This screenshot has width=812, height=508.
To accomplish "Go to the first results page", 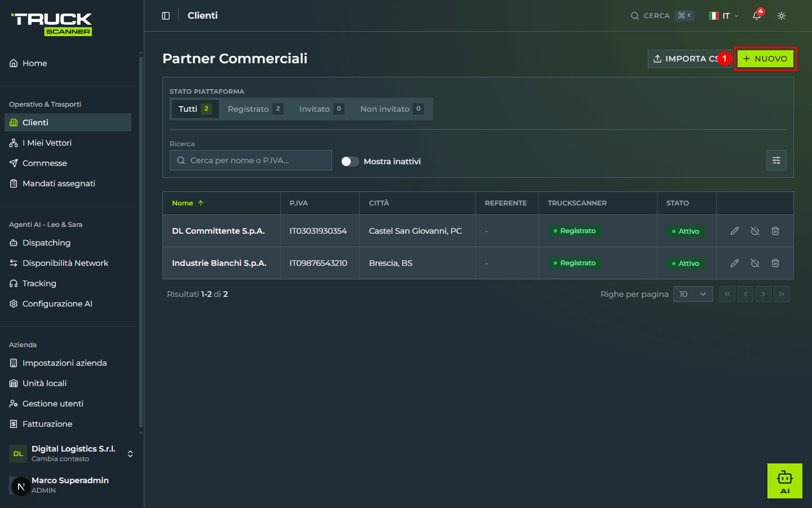I will [727, 294].
